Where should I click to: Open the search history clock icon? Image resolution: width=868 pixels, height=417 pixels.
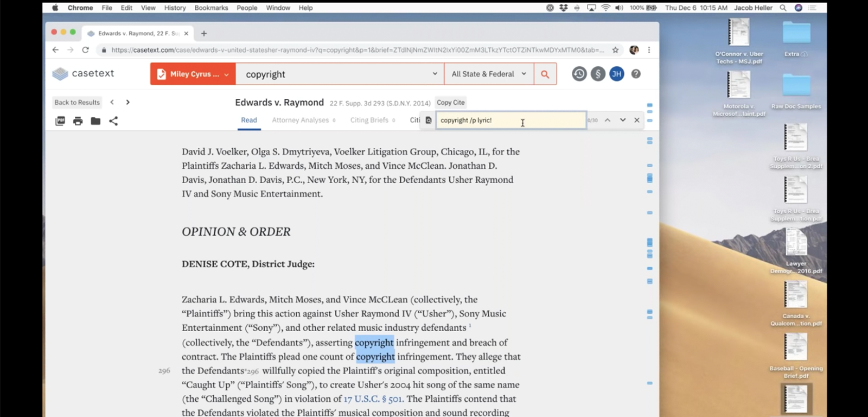coord(579,74)
